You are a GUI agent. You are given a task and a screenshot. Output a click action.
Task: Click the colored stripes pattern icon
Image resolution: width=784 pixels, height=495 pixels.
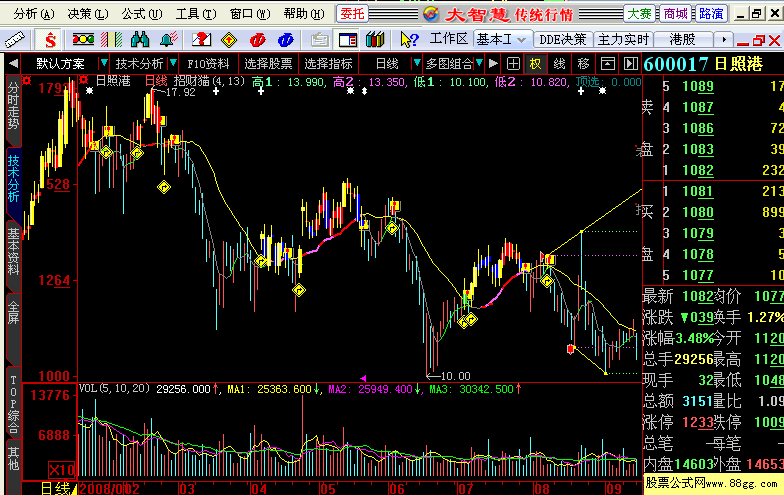coord(111,39)
